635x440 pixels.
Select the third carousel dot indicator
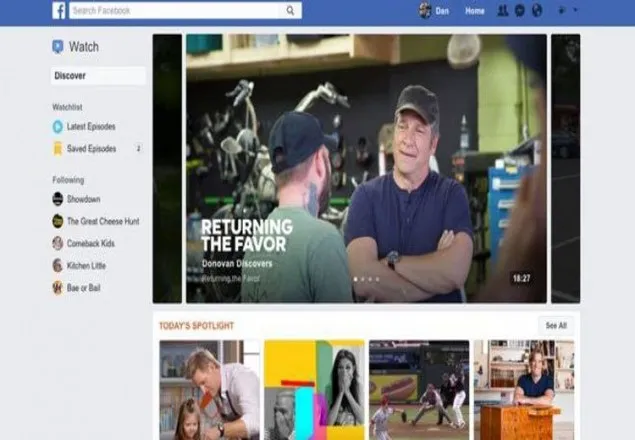click(x=370, y=279)
